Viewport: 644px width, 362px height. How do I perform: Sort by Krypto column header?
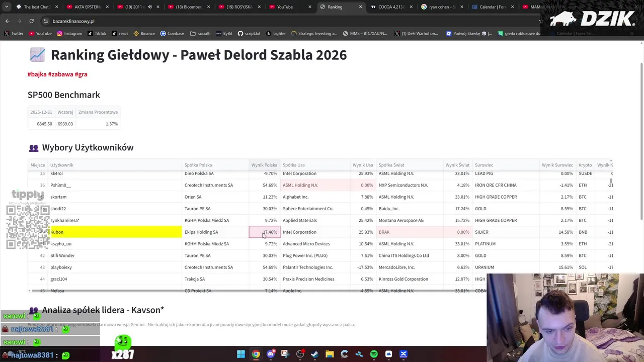pyautogui.click(x=585, y=165)
